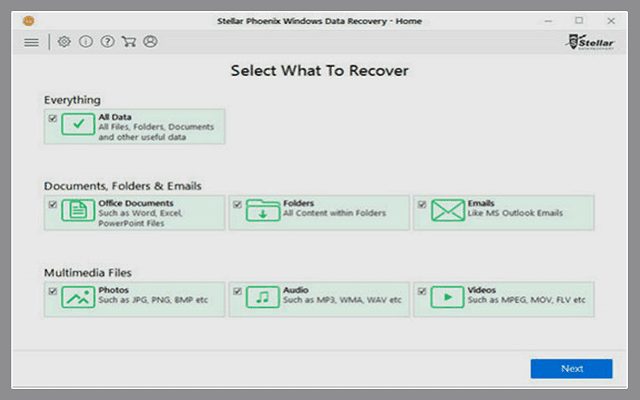Click the Next button

tap(571, 368)
